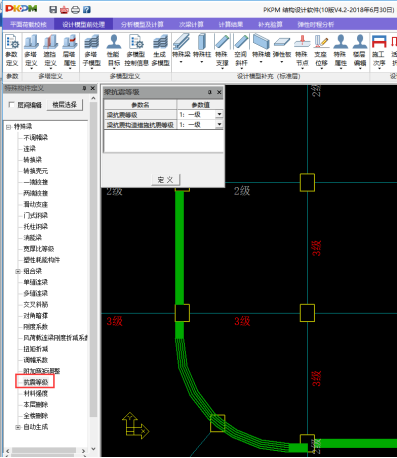Collapse the 特殊梁 tree node

click(8, 127)
